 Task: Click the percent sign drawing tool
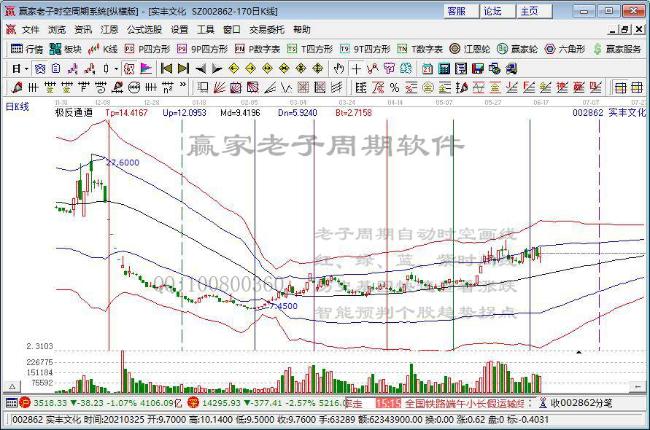[394, 87]
